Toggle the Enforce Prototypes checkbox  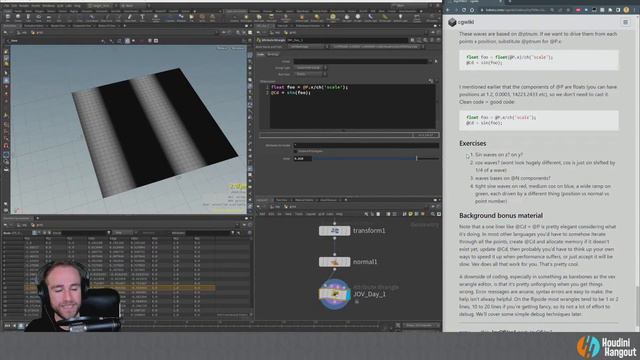click(296, 151)
